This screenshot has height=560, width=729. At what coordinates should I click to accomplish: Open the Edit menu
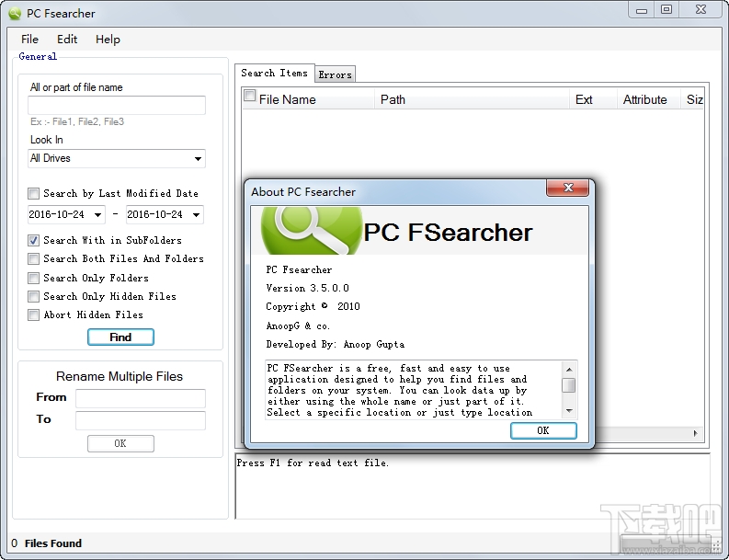click(x=67, y=39)
